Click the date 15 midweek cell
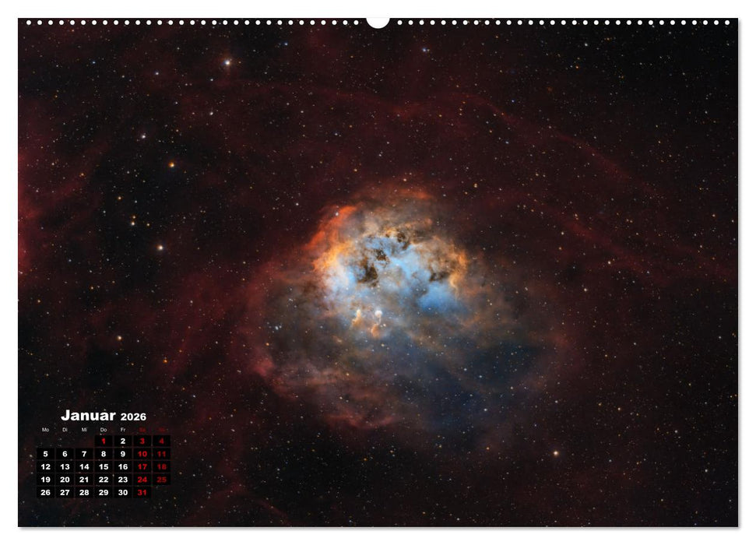The height and width of the screenshot is (545, 756). click(104, 466)
